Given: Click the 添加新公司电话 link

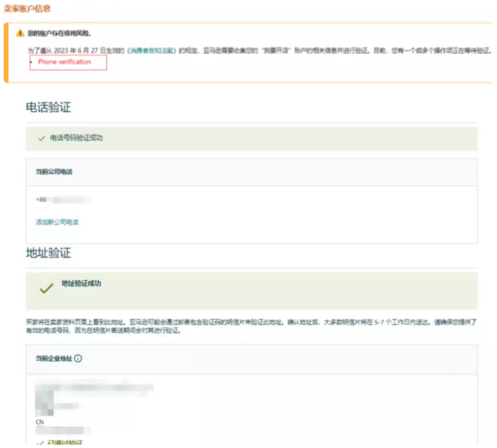Looking at the screenshot, I should (57, 222).
